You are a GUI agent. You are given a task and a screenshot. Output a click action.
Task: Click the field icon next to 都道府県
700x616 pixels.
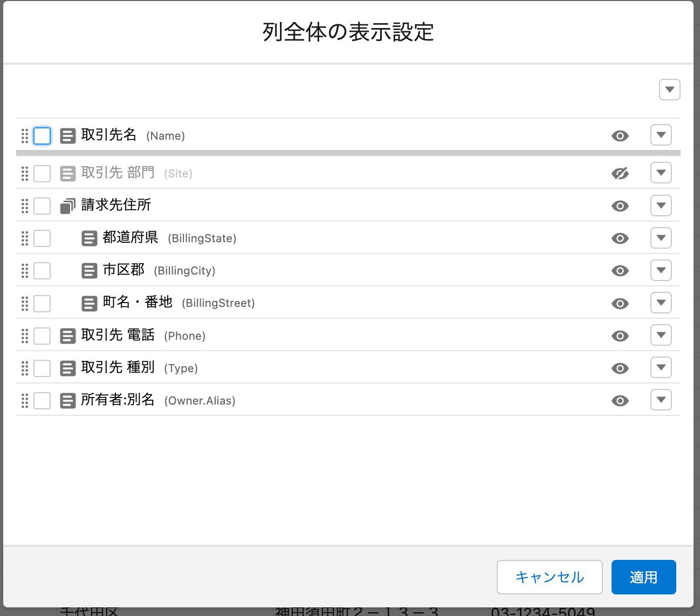(x=90, y=238)
